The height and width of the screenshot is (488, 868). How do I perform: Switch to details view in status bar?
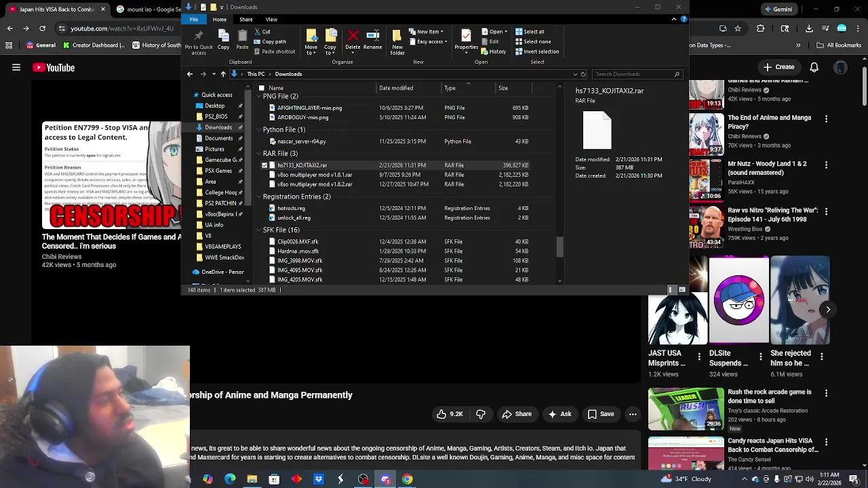pyautogui.click(x=671, y=290)
